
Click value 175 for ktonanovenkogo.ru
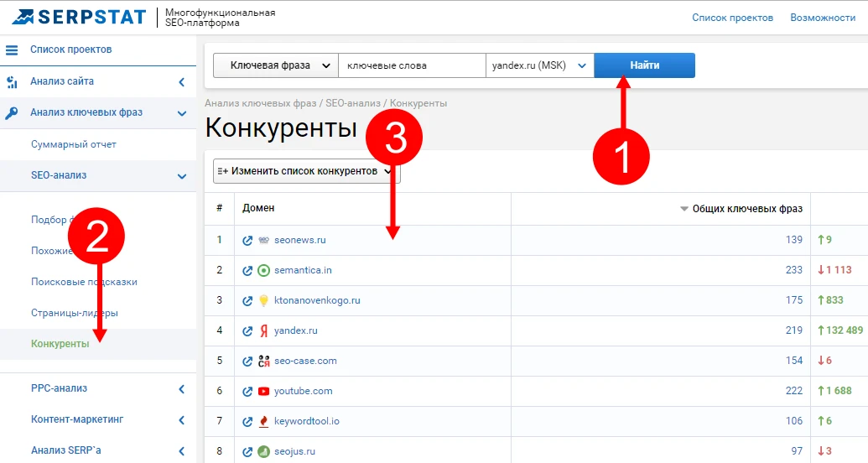click(794, 300)
